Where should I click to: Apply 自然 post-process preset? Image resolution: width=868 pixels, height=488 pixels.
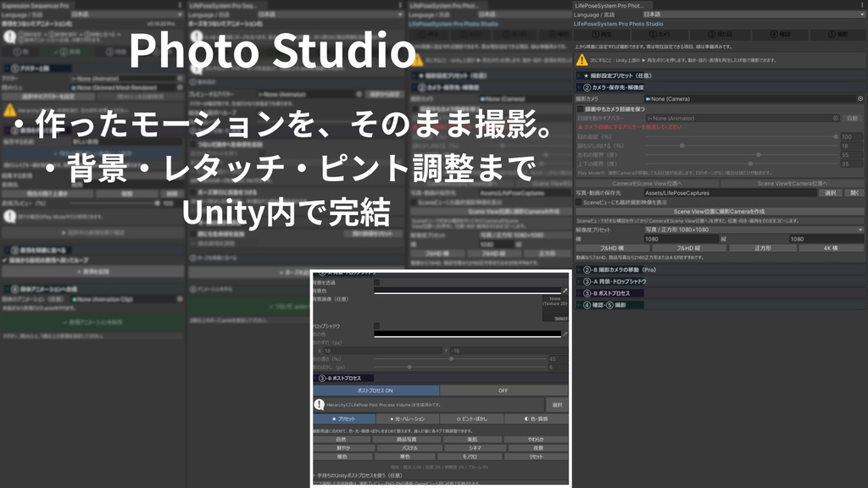tap(342, 440)
